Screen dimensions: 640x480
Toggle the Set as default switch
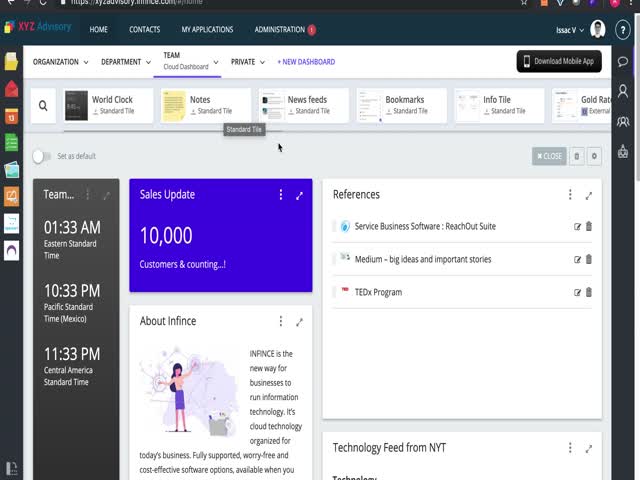pyautogui.click(x=41, y=156)
